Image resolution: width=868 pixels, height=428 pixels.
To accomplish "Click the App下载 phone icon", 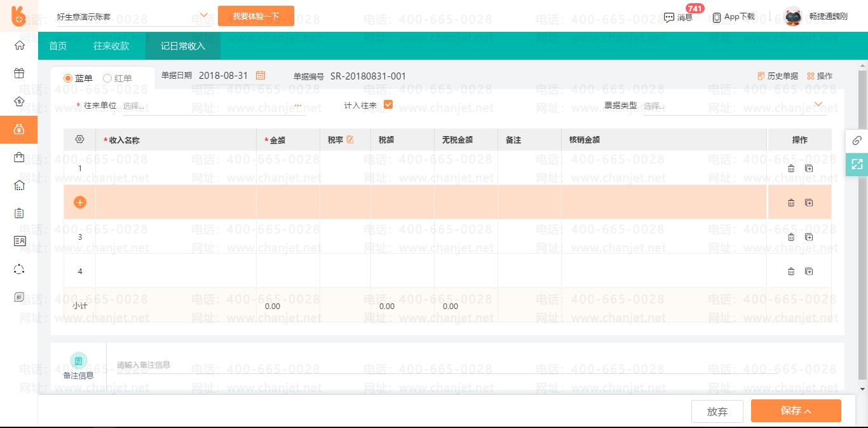I will [717, 17].
